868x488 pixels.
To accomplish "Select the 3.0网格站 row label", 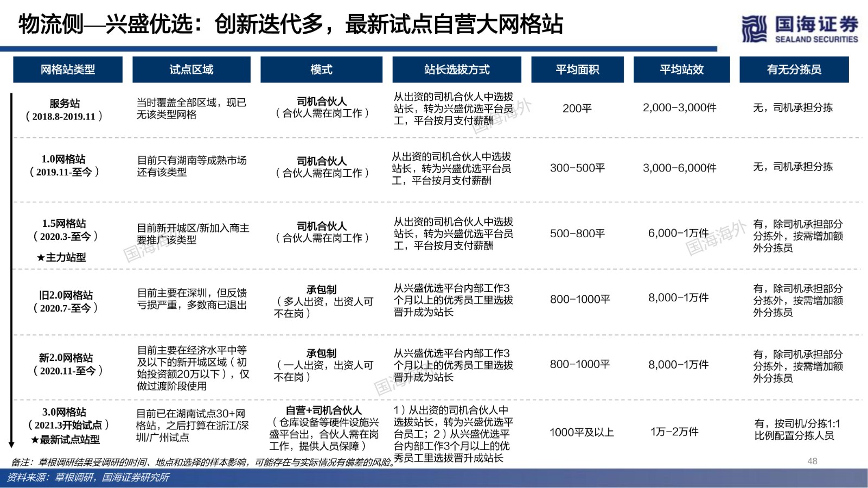I will coord(68,418).
